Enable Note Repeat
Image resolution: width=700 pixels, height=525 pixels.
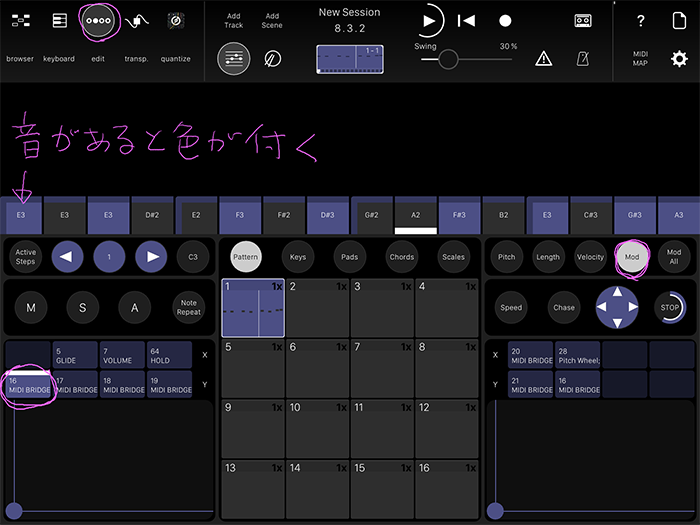tap(188, 308)
